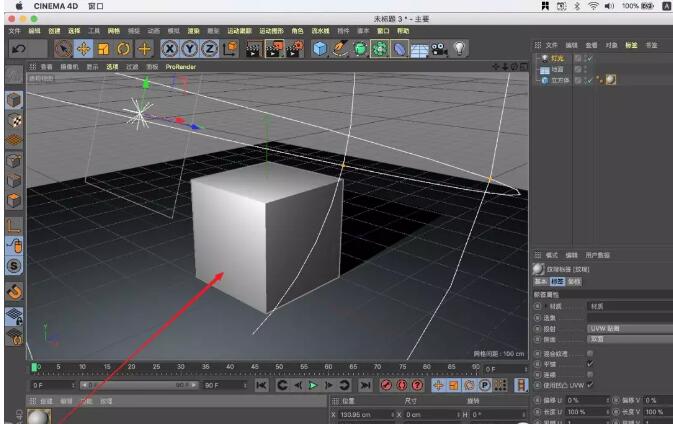Add a cube primitive from toolbar
The width and height of the screenshot is (673, 424).
[319, 49]
